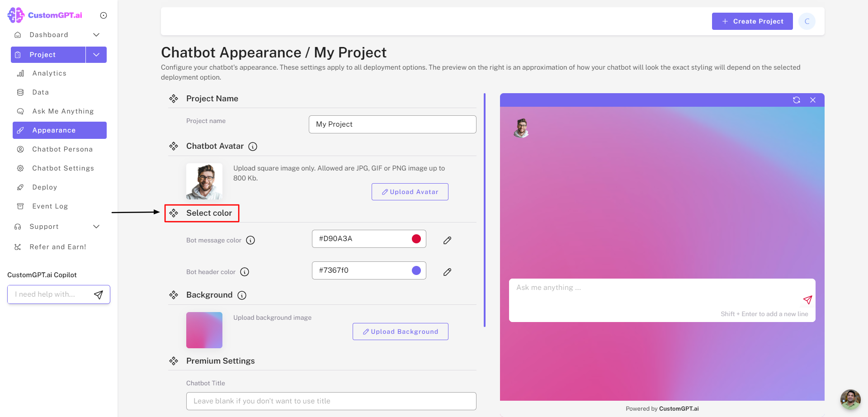This screenshot has width=868, height=417.
Task: Expand the Support chevron
Action: click(96, 227)
